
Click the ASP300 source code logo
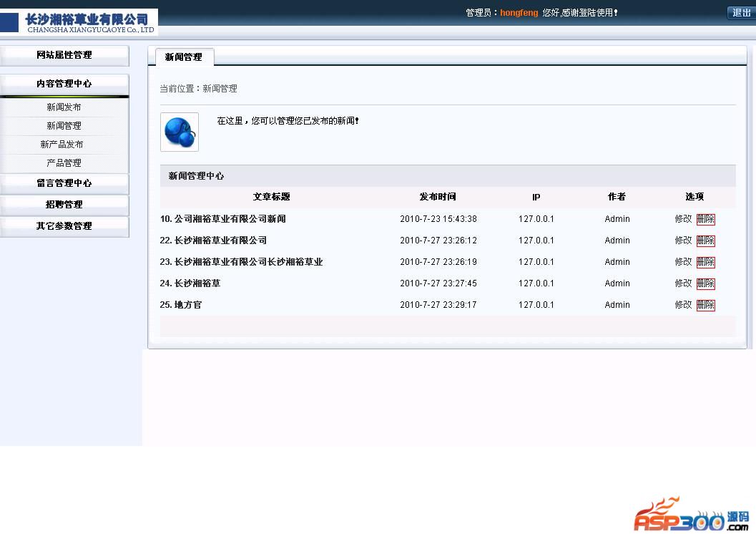click(x=690, y=515)
